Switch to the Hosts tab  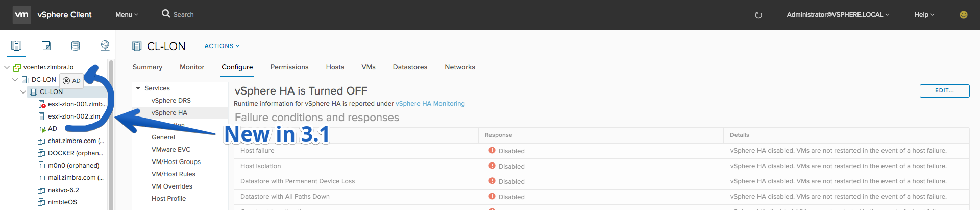pos(335,67)
